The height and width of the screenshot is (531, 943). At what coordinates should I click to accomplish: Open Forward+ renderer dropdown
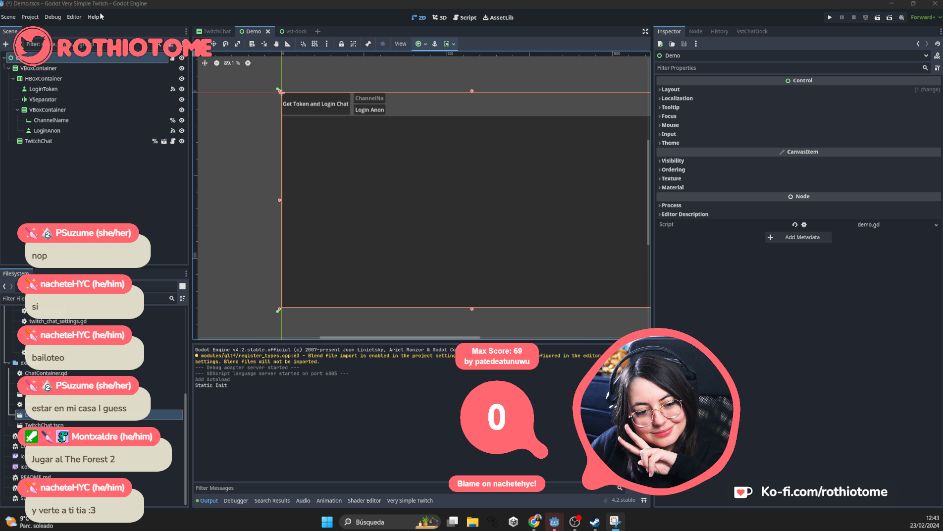924,17
